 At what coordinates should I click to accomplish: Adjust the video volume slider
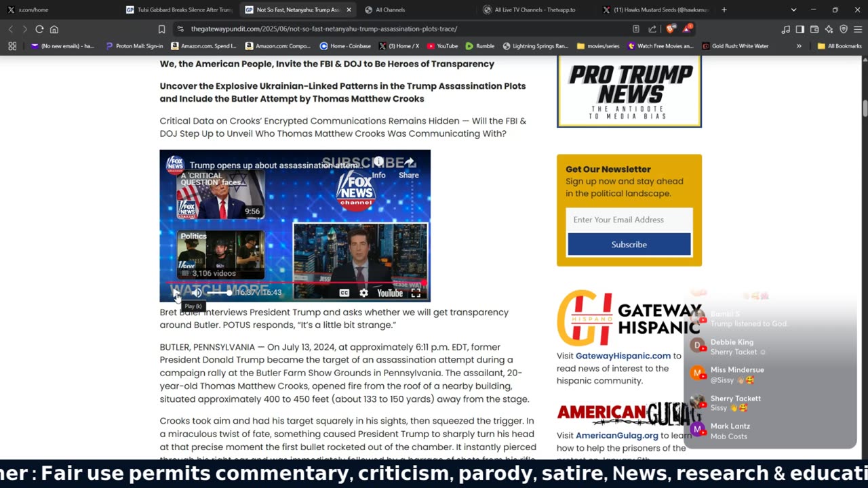(220, 293)
